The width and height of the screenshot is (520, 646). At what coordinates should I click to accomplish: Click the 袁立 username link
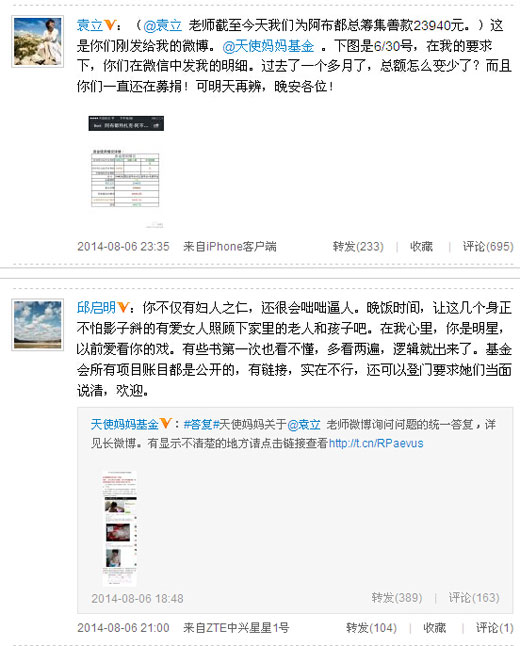(90, 26)
